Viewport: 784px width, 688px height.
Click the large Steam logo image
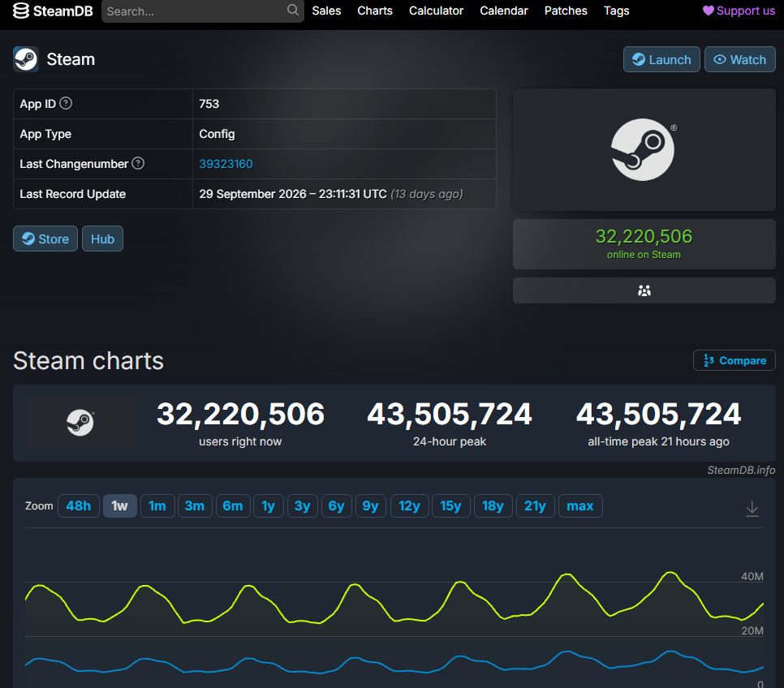[x=644, y=149]
